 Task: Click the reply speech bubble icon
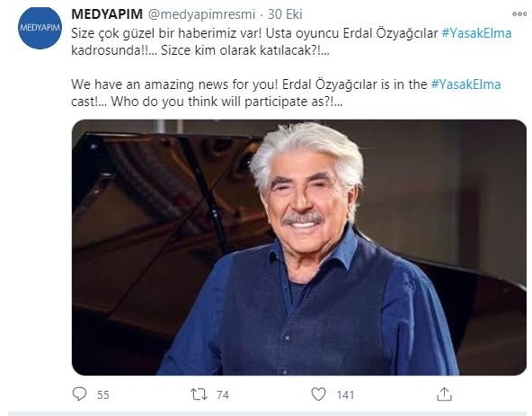tap(80, 394)
